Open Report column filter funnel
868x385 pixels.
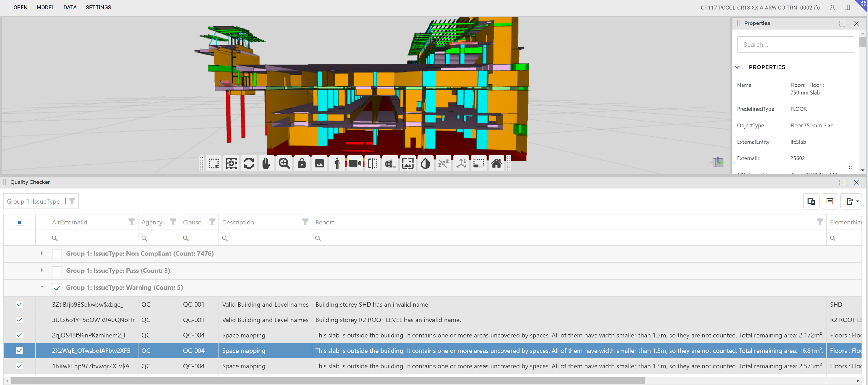(x=820, y=222)
